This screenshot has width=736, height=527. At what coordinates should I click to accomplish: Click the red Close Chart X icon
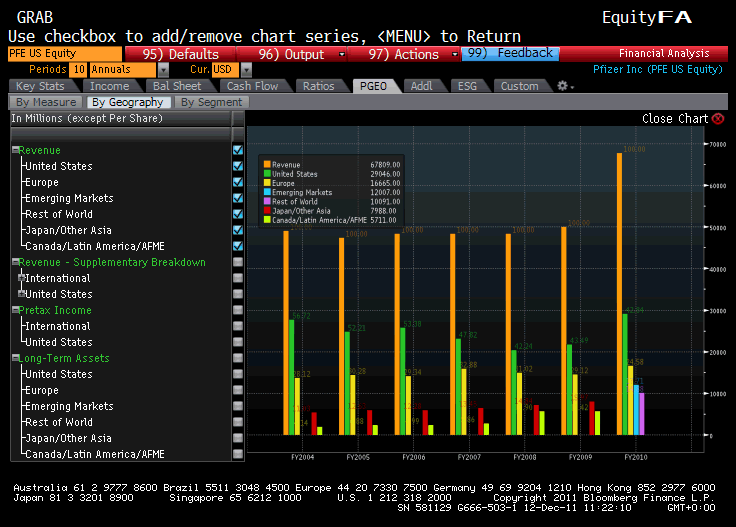[718, 118]
